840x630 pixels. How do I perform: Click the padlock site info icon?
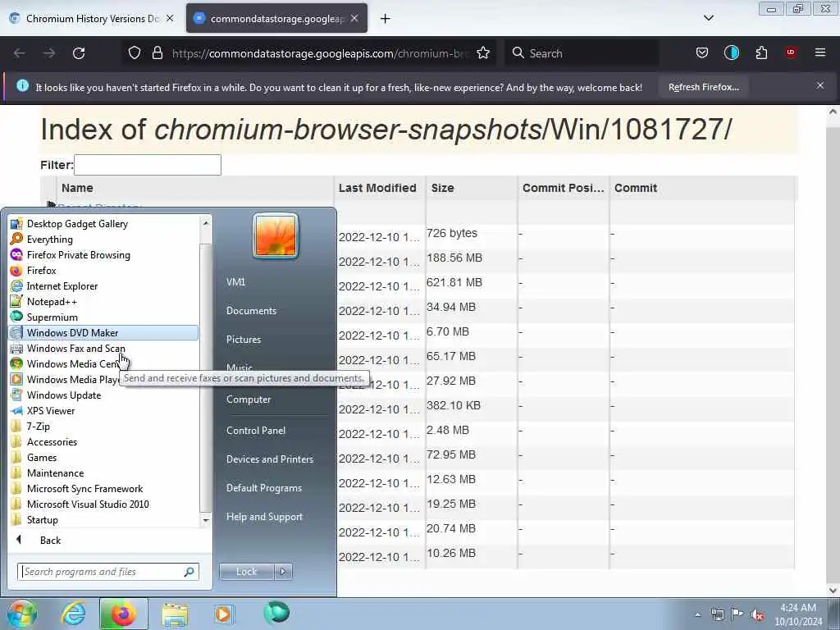(x=157, y=53)
